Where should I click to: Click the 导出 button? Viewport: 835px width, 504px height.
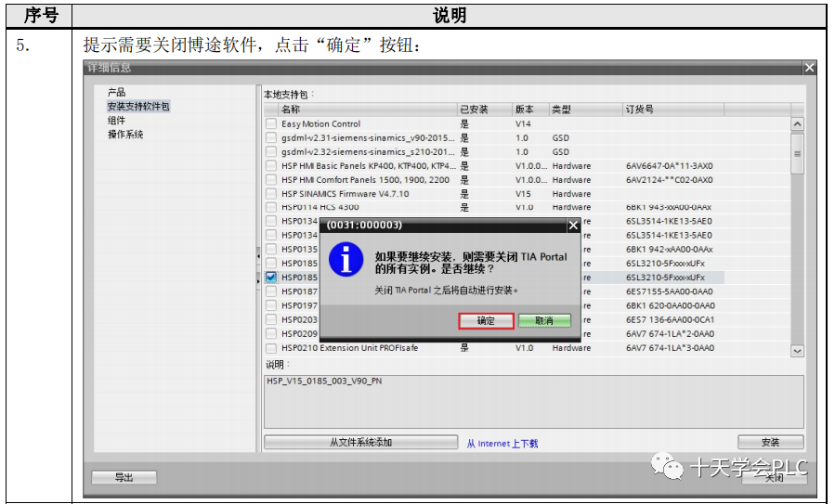(x=124, y=477)
